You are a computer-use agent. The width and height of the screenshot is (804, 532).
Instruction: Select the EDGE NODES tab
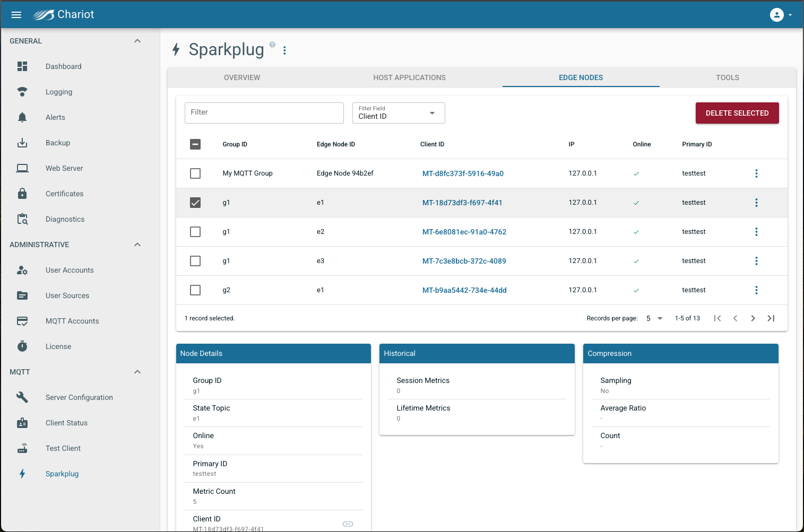click(581, 77)
